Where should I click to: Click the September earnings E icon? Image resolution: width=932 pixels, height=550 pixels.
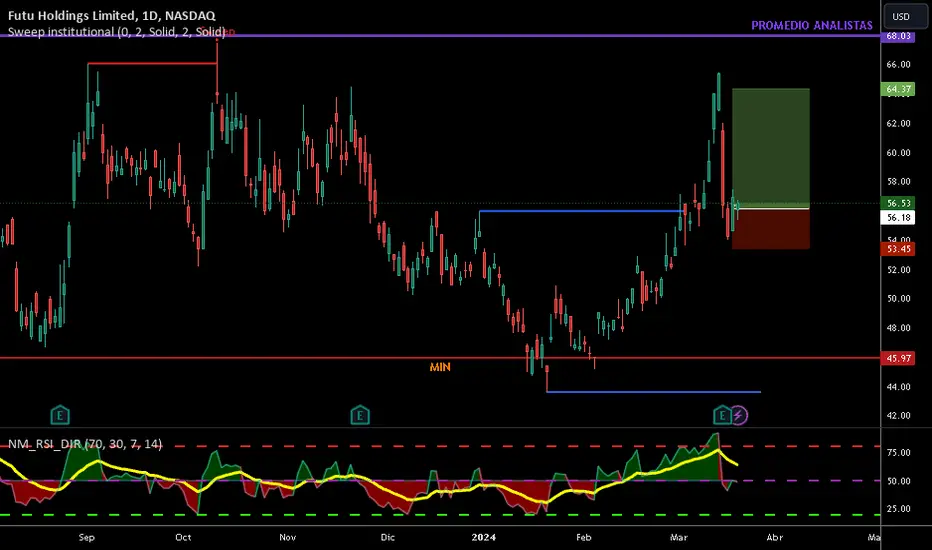click(60, 415)
